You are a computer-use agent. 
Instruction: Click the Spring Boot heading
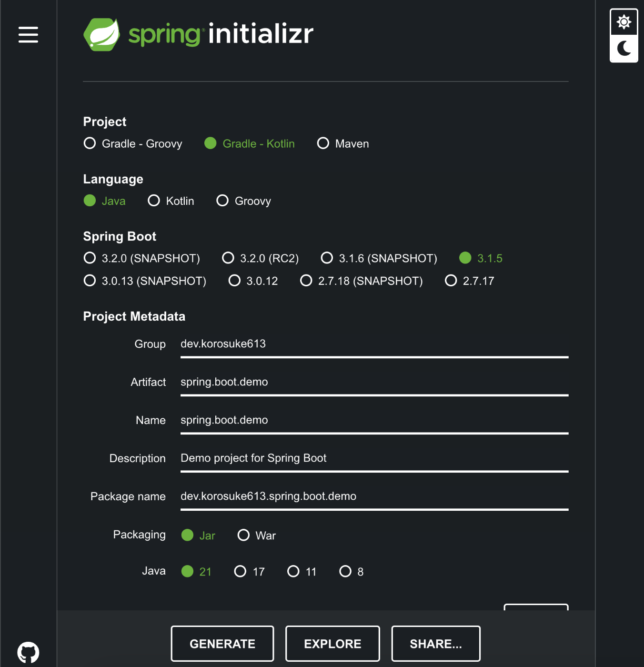(x=120, y=236)
